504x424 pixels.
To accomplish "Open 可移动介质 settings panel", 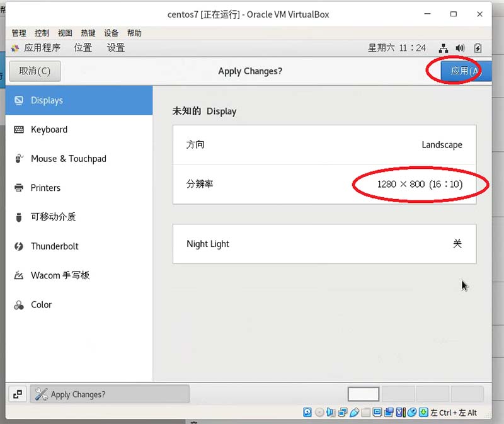I will (79, 217).
